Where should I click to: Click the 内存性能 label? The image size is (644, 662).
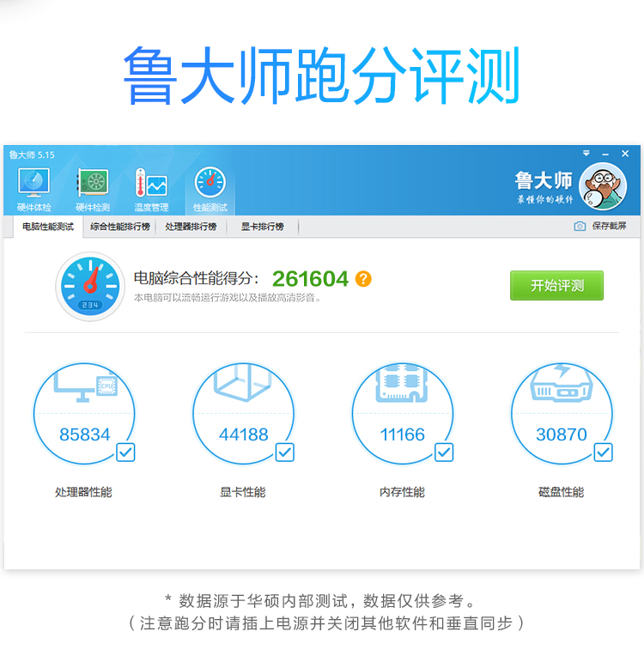point(402,492)
